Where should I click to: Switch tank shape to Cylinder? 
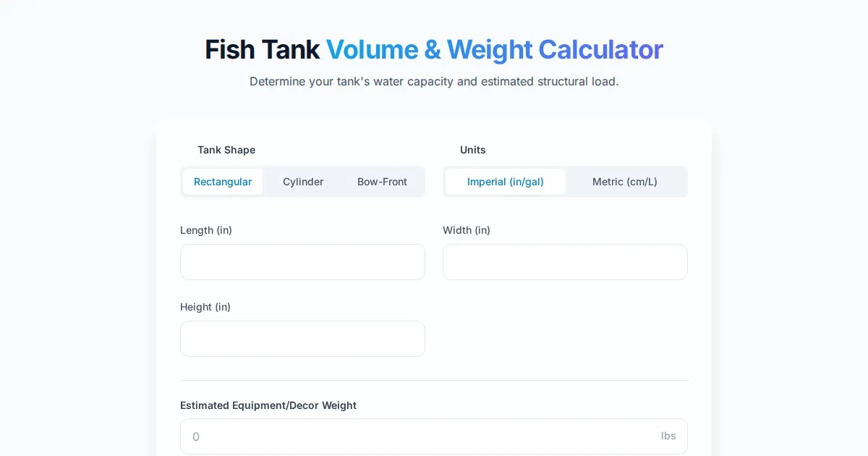click(303, 182)
